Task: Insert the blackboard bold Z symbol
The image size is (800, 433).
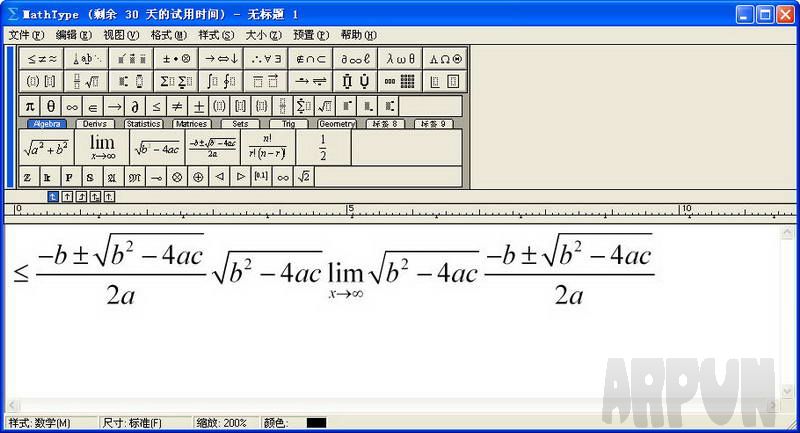Action: point(28,177)
